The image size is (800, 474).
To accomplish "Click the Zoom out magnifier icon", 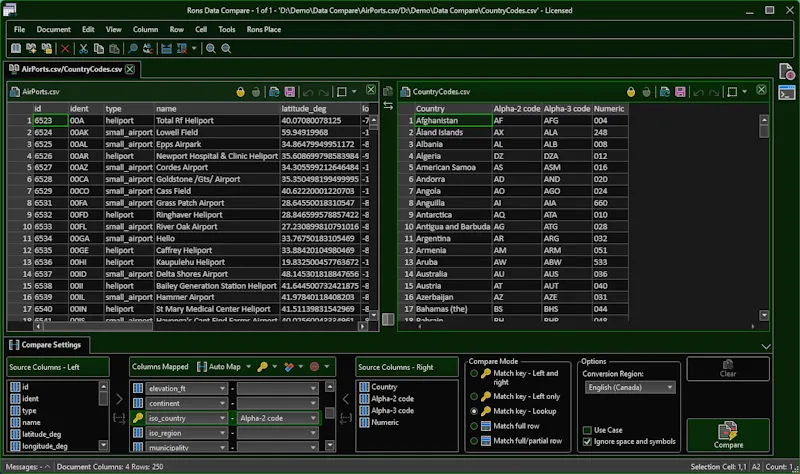I will pos(226,48).
